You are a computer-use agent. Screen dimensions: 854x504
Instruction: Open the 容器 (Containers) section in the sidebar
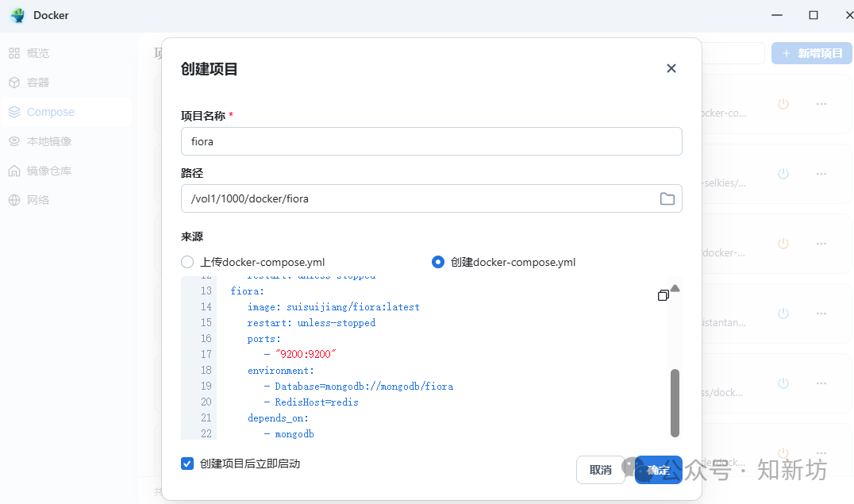(x=37, y=82)
